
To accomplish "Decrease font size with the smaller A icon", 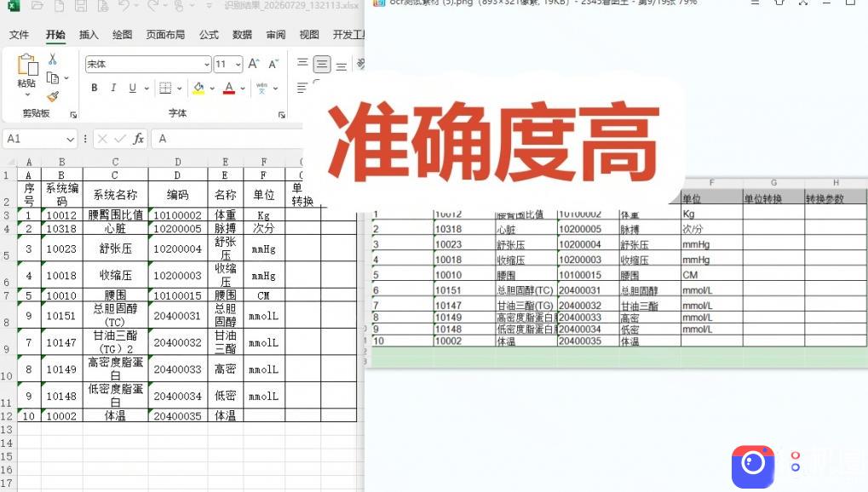I will (273, 64).
